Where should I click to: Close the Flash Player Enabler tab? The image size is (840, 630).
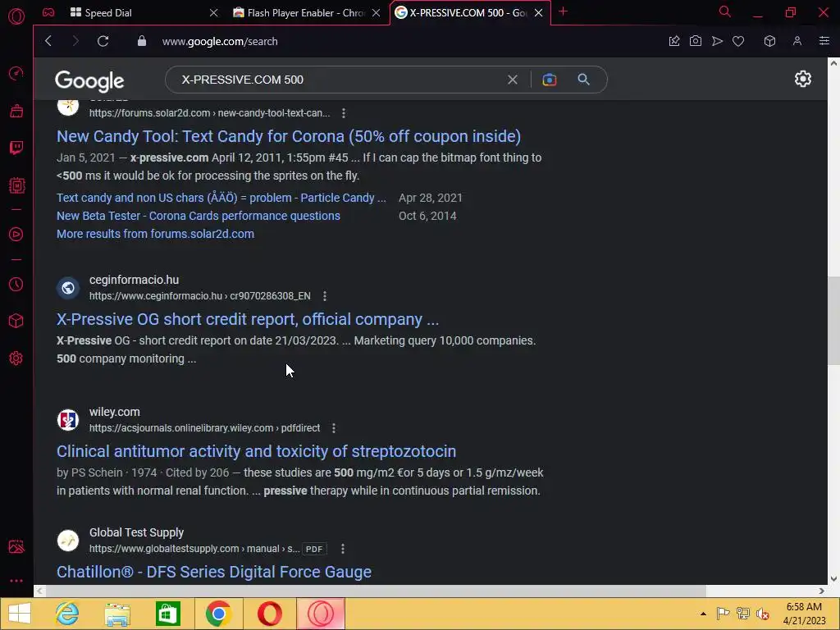[x=376, y=13]
